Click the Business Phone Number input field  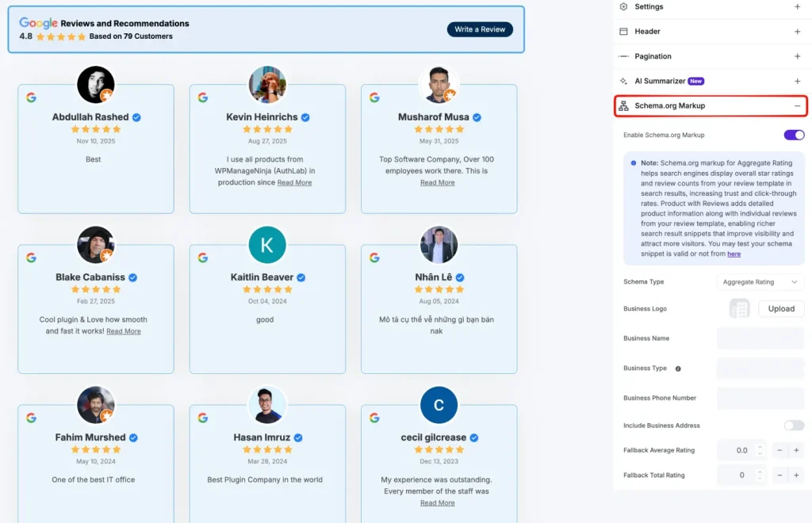pos(760,398)
